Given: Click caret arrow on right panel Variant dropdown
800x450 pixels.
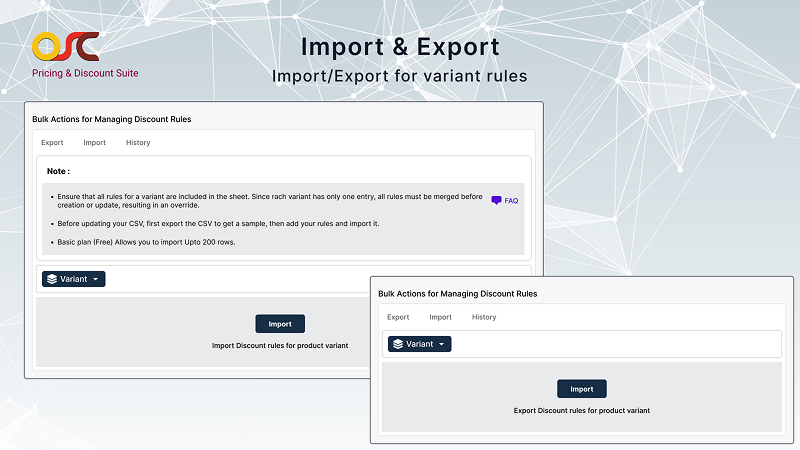Looking at the screenshot, I should (x=441, y=345).
